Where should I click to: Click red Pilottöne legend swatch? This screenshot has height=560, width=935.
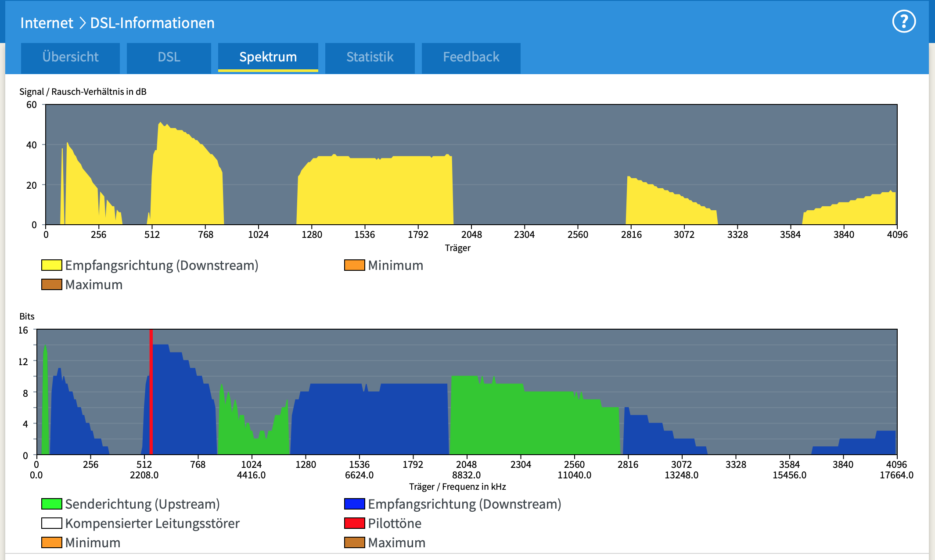point(354,523)
